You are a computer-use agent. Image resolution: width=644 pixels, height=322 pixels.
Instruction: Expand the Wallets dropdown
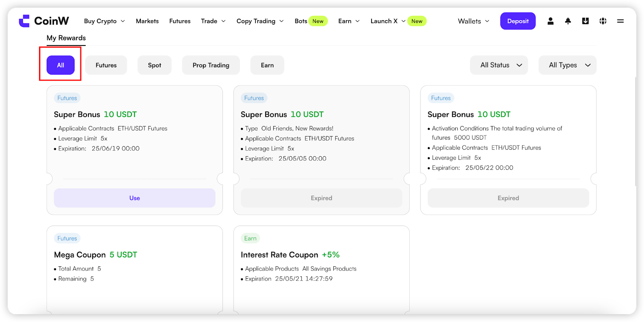474,21
